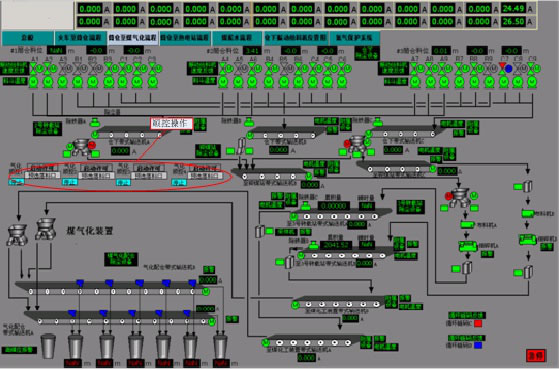Click the green feeder motor under A7
The width and height of the screenshot is (559, 370).
tap(415, 82)
